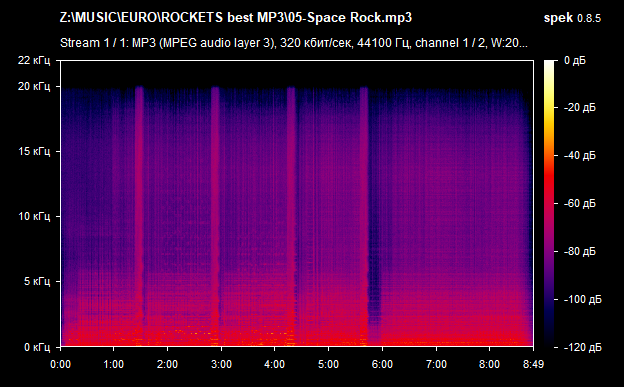
Task: Click the 0 дБ level label
Action: point(575,61)
